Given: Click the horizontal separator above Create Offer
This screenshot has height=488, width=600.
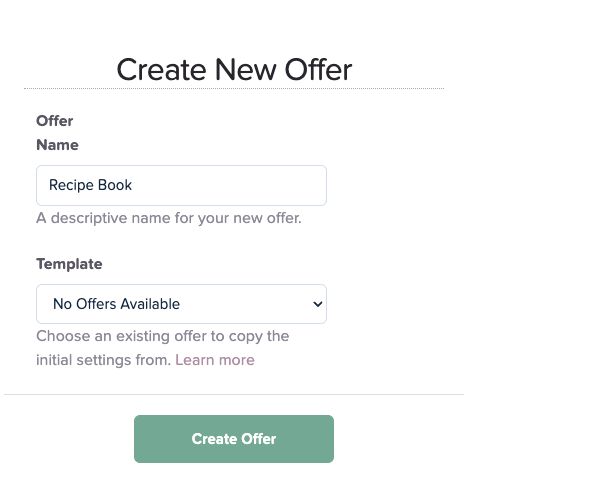Looking at the screenshot, I should point(234,395).
